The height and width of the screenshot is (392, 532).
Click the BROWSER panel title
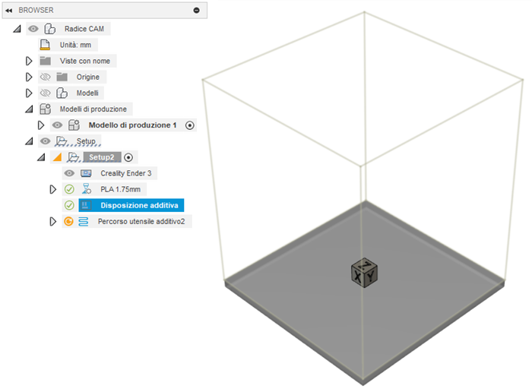tap(36, 10)
